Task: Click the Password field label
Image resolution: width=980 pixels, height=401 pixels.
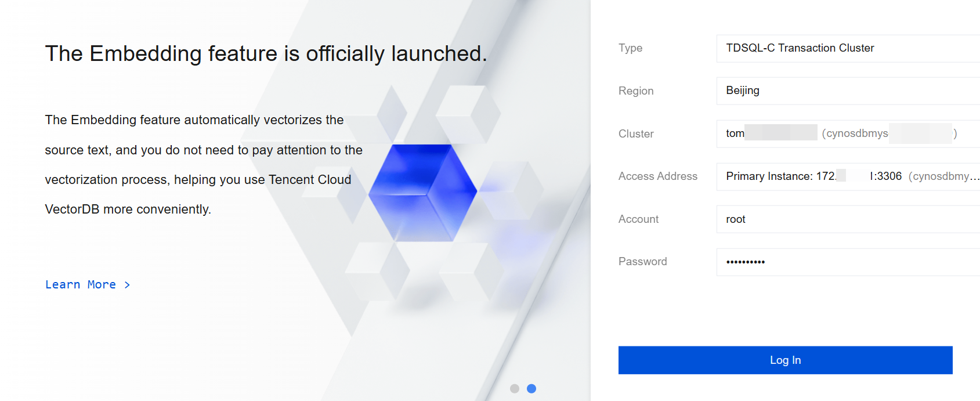Action: click(642, 262)
